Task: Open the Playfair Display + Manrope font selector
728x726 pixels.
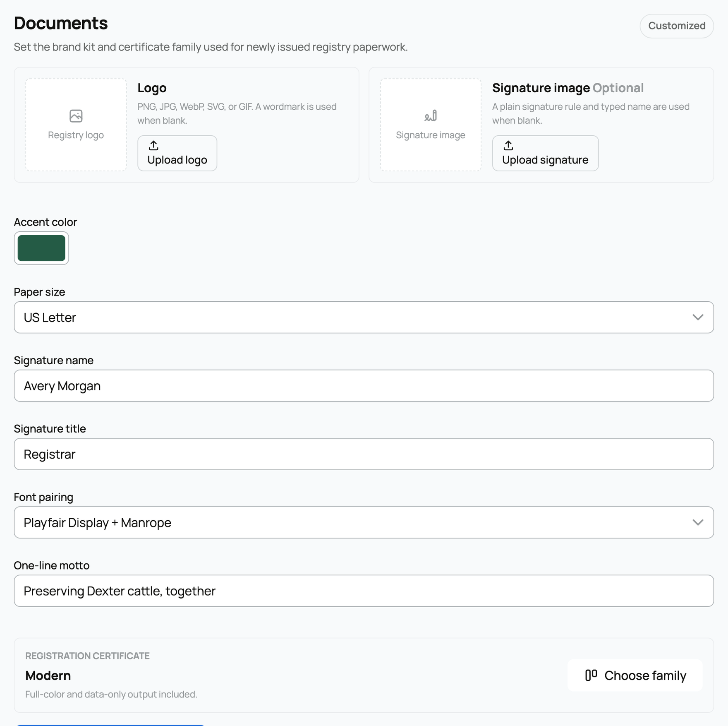Action: pos(364,522)
